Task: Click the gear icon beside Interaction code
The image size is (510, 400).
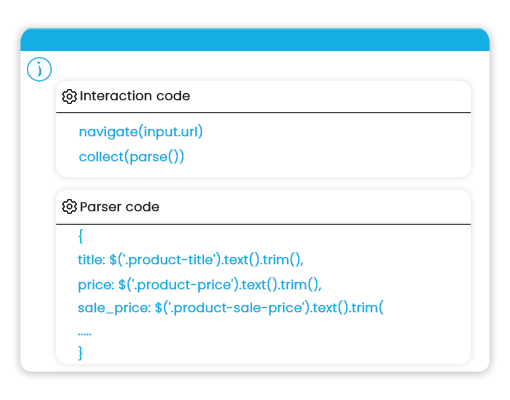Action: pyautogui.click(x=69, y=96)
